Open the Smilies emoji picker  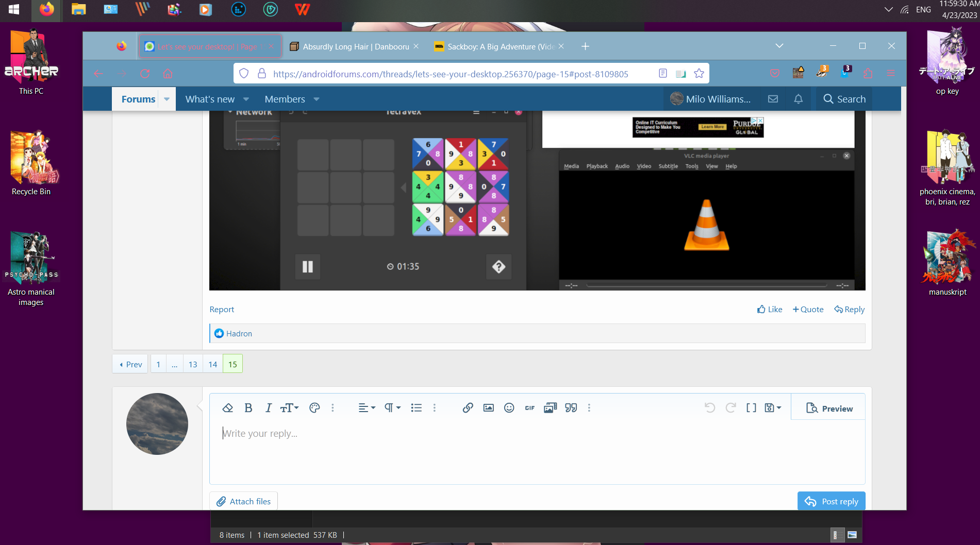pos(509,408)
